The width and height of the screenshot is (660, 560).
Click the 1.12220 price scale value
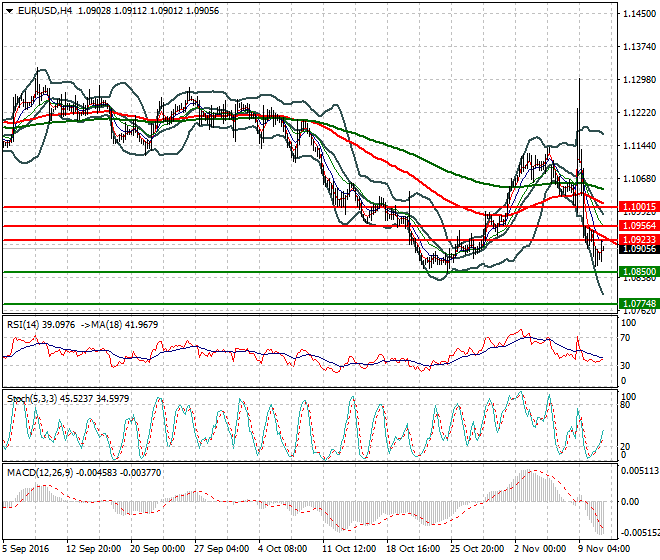coord(639,113)
